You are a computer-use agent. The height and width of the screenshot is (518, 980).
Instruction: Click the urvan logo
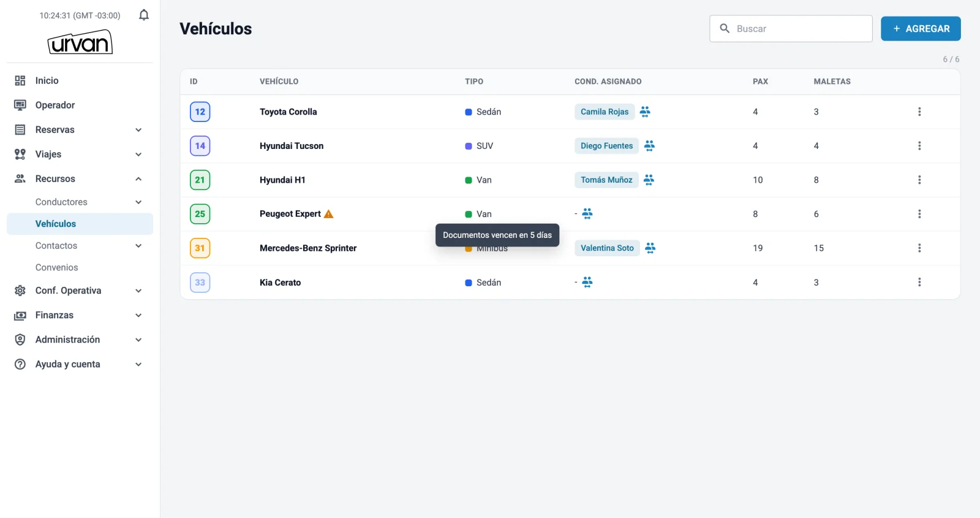coord(80,42)
